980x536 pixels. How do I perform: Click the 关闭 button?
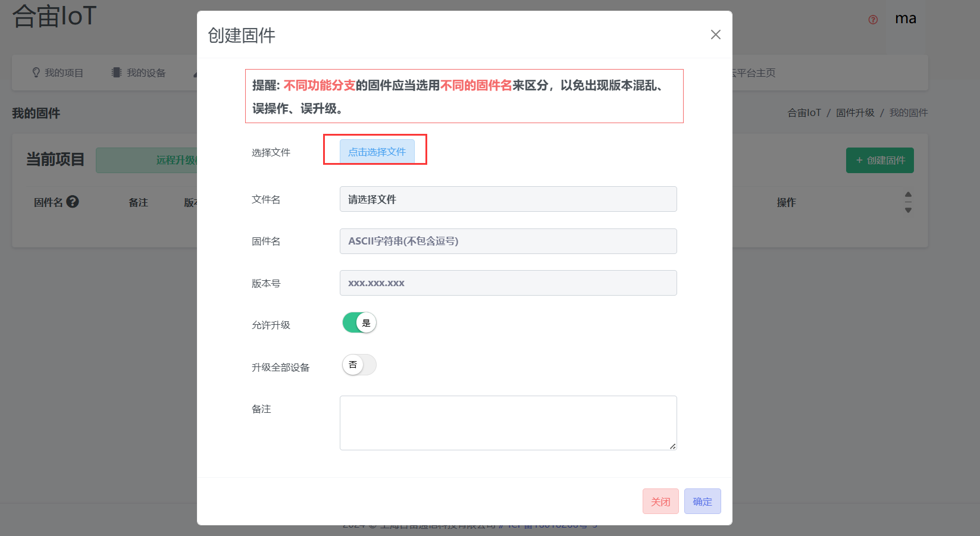(660, 501)
